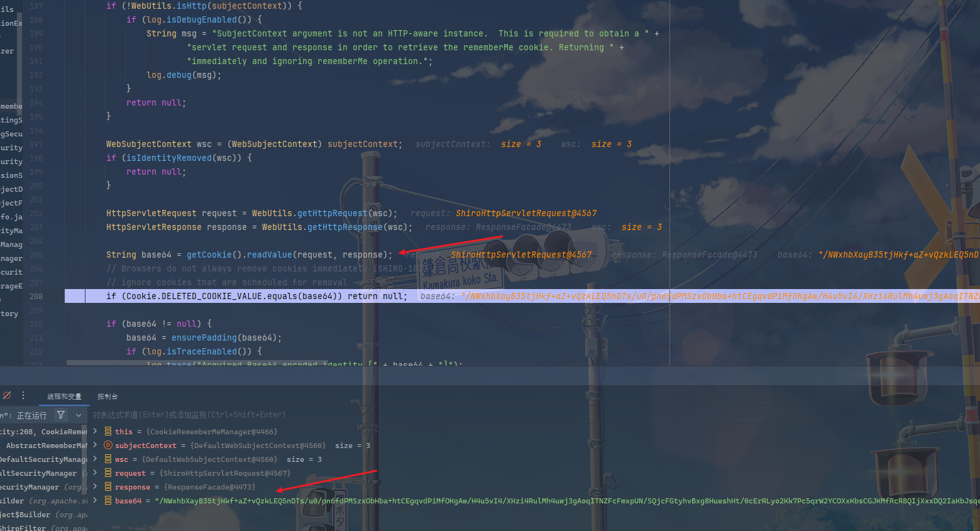Click the ensurePadding method call
This screenshot has width=980, height=531.
tap(204, 337)
